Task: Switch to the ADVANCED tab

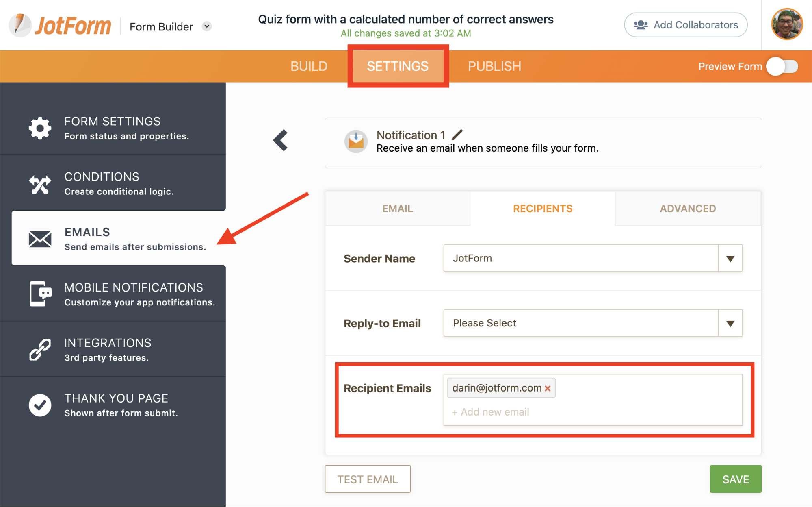Action: (x=687, y=209)
